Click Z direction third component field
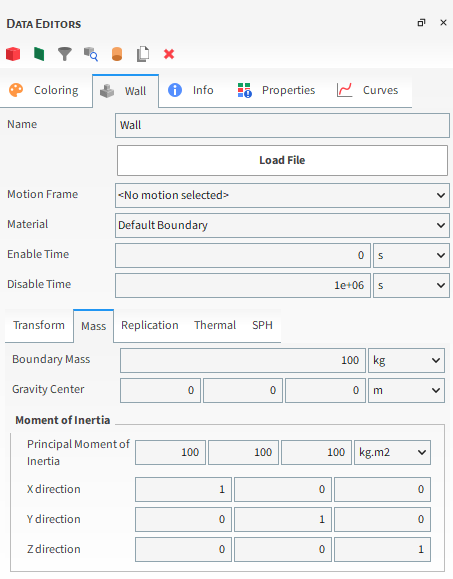Image resolution: width=453 pixels, height=579 pixels. coord(382,549)
